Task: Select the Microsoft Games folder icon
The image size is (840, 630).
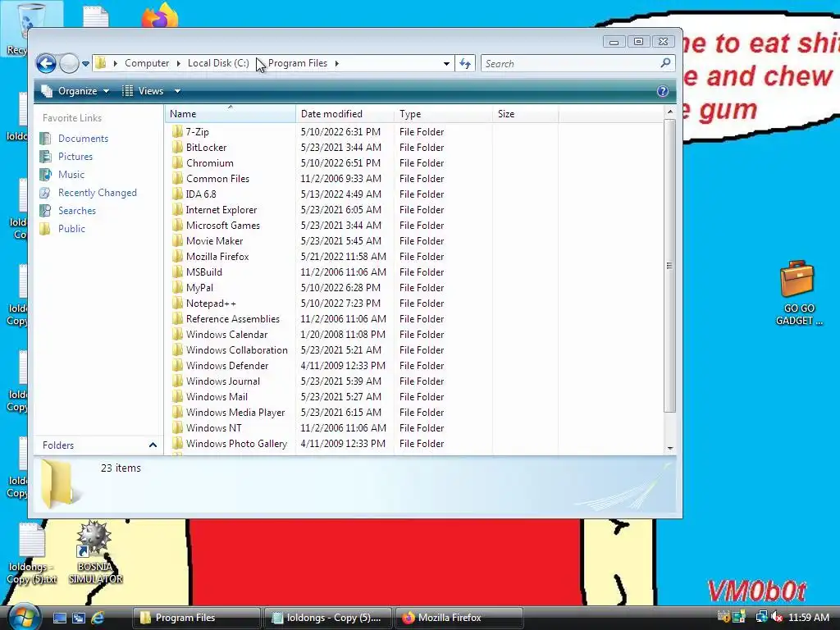Action: coord(178,226)
